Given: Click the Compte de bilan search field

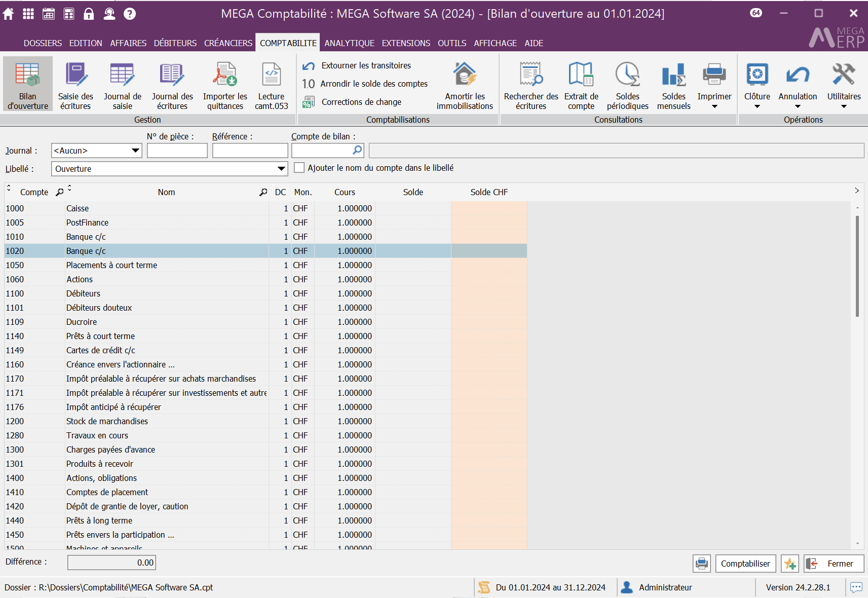Looking at the screenshot, I should click(x=328, y=151).
